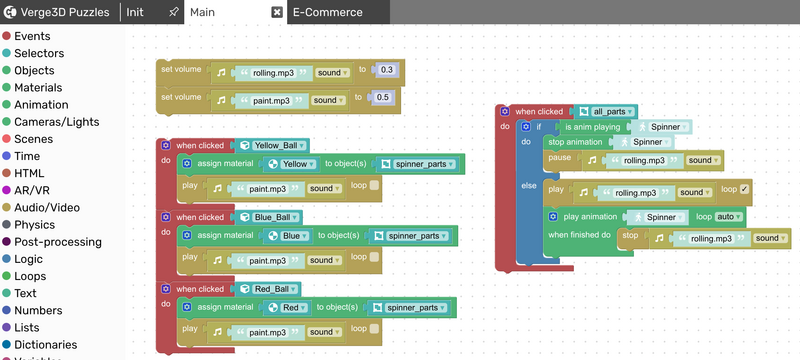
Task: Click the gear icon on Blue_Ball when clicked block
Action: coord(165,217)
